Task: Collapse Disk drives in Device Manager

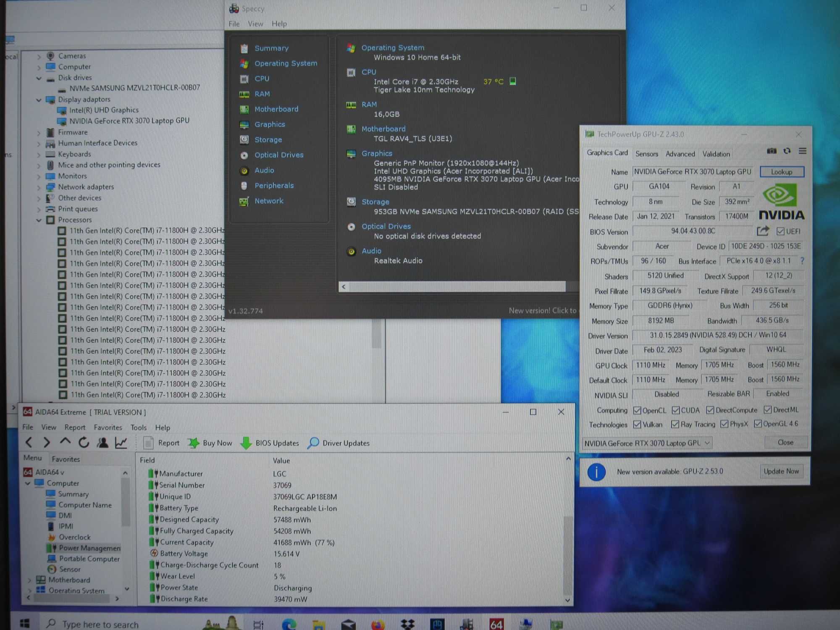Action: (39, 78)
